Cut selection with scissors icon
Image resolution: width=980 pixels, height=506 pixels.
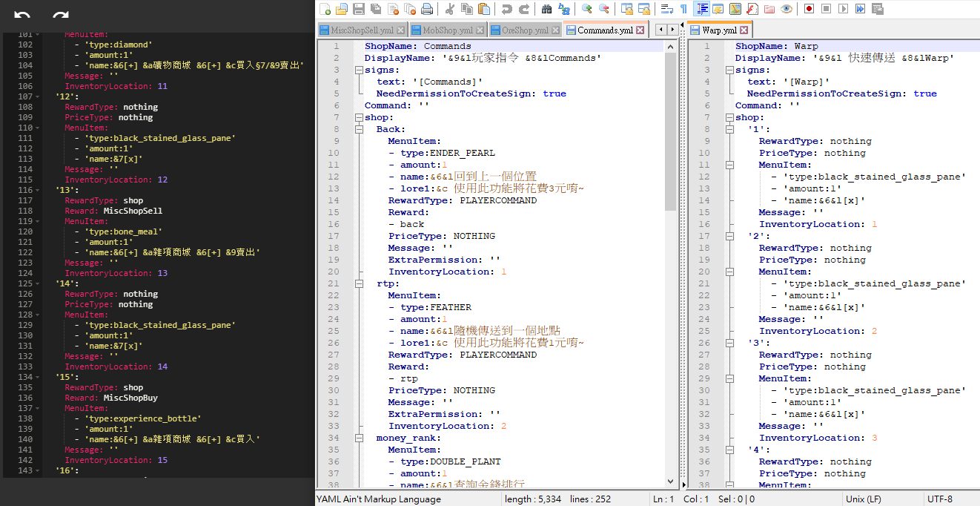pos(449,9)
